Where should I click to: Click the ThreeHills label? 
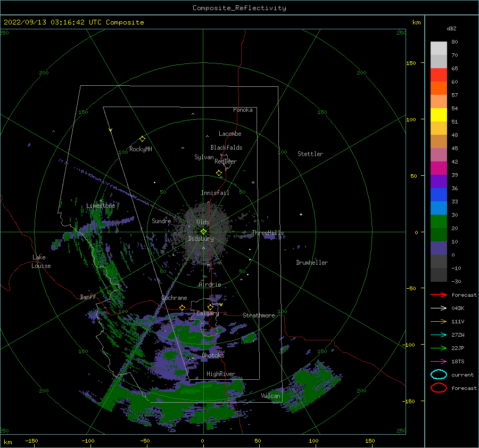(x=268, y=233)
